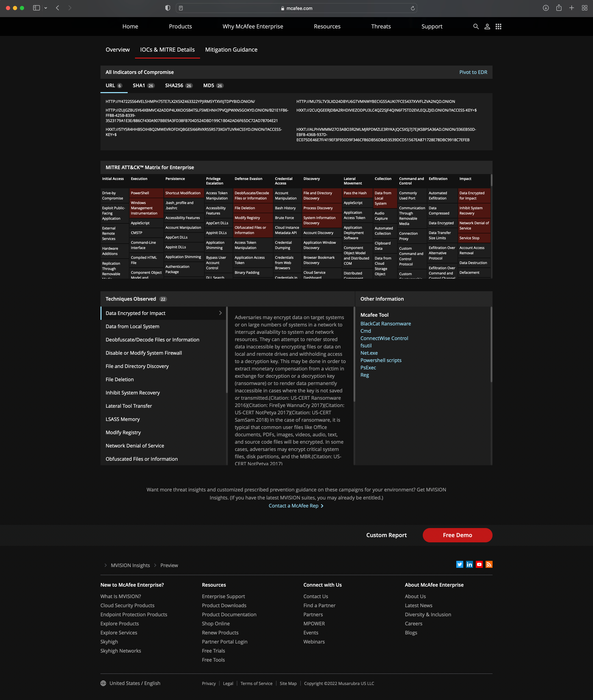Screen dimensions: 593x700
Task: Open the apps grid icon
Action: coord(498,27)
